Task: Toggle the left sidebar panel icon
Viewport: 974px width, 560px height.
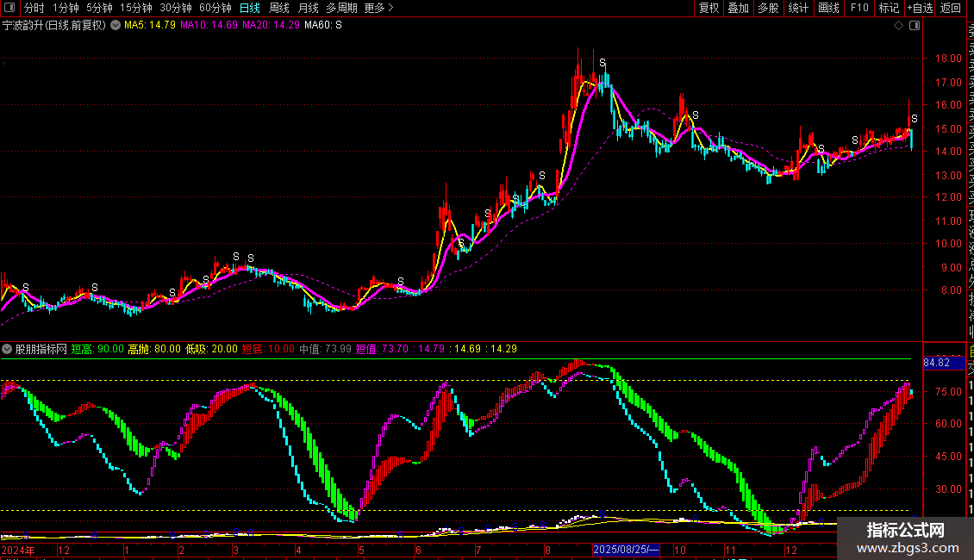Action: point(8,9)
